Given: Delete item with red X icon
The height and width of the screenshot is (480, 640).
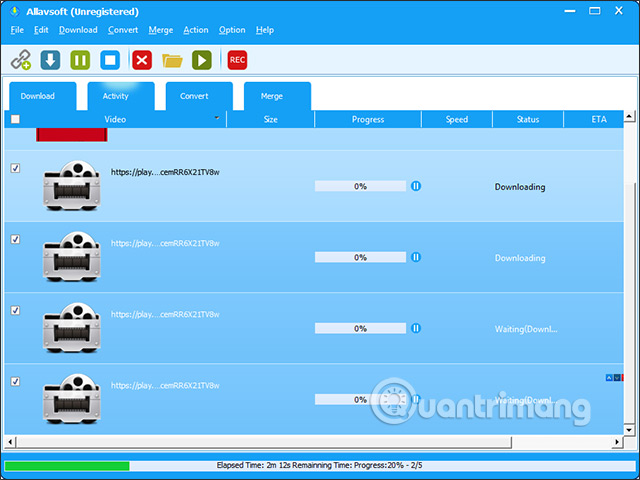Looking at the screenshot, I should [142, 60].
